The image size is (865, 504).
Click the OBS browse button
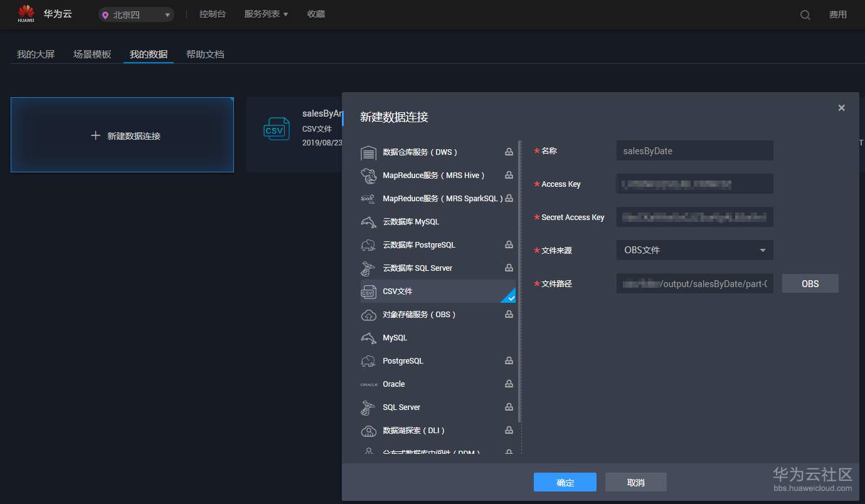pos(810,283)
